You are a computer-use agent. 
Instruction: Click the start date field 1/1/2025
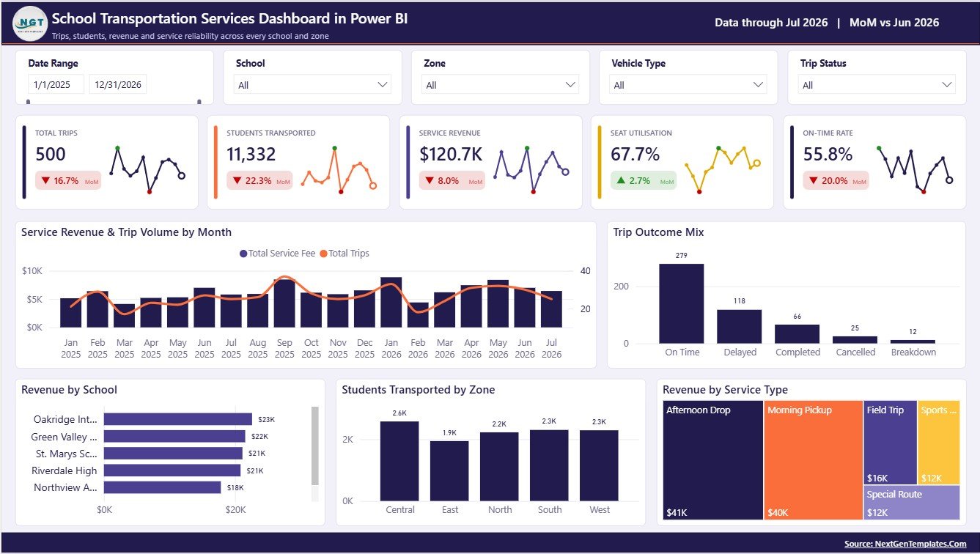(56, 84)
